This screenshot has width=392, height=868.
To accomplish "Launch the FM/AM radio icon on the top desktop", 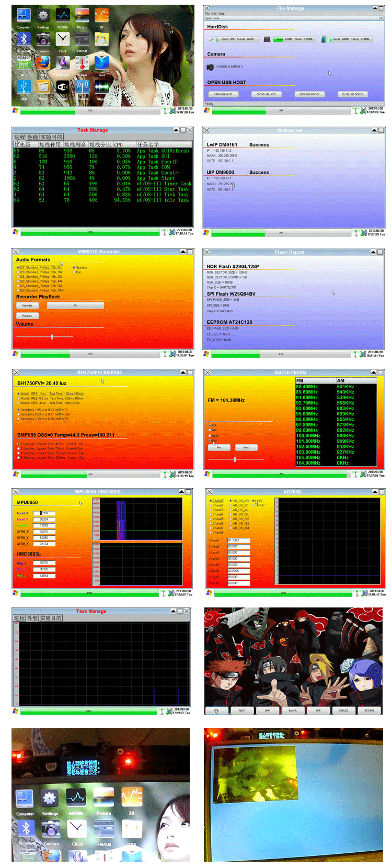I will pyautogui.click(x=82, y=39).
